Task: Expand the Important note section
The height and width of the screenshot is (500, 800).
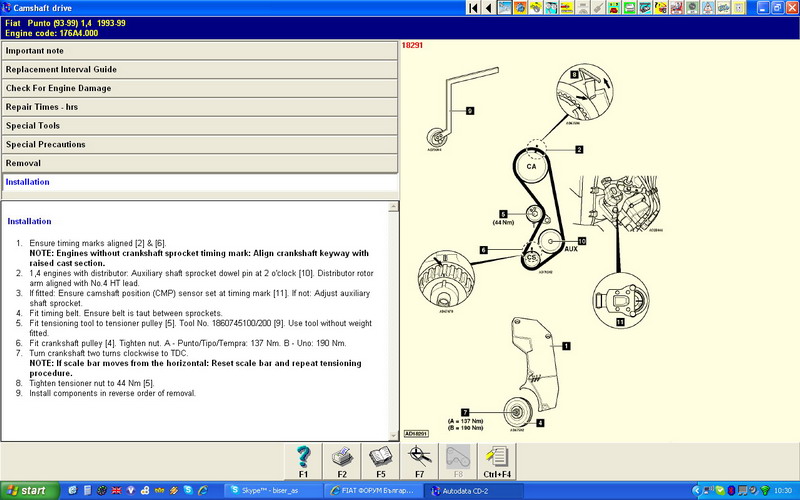Action: tap(200, 50)
